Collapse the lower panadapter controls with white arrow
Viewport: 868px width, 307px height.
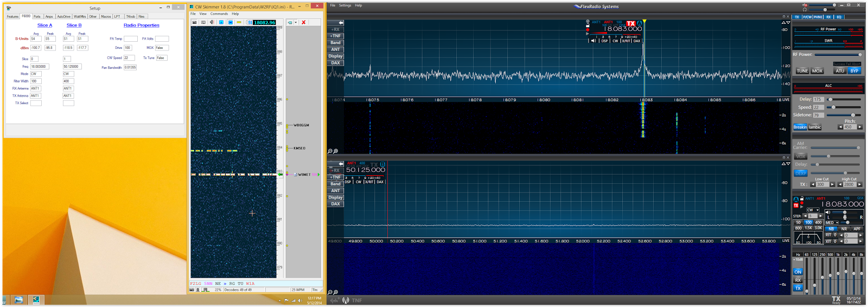click(340, 164)
